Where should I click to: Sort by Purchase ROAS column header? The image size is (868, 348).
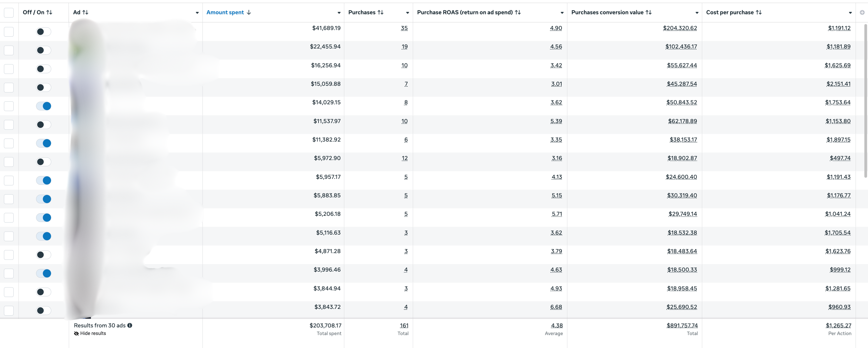[465, 12]
